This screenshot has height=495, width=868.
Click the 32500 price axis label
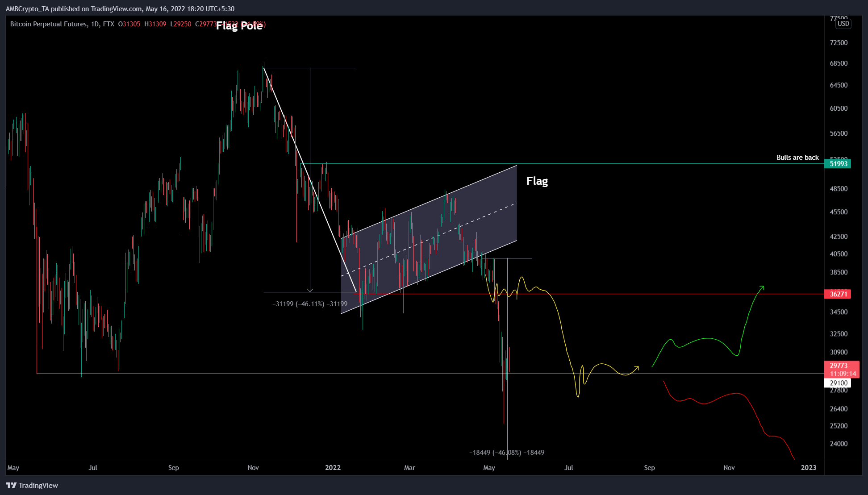pyautogui.click(x=839, y=333)
